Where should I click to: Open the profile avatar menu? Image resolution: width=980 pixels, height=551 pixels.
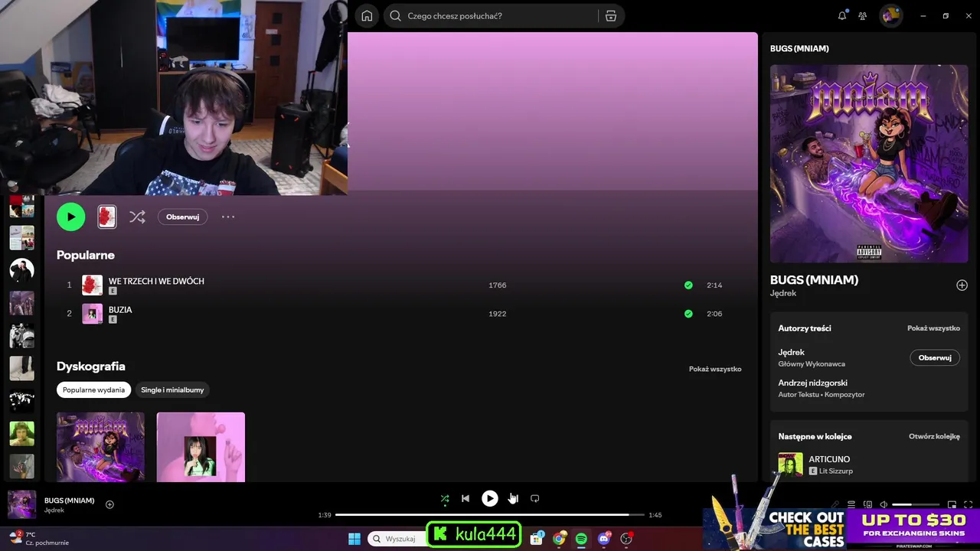(890, 16)
